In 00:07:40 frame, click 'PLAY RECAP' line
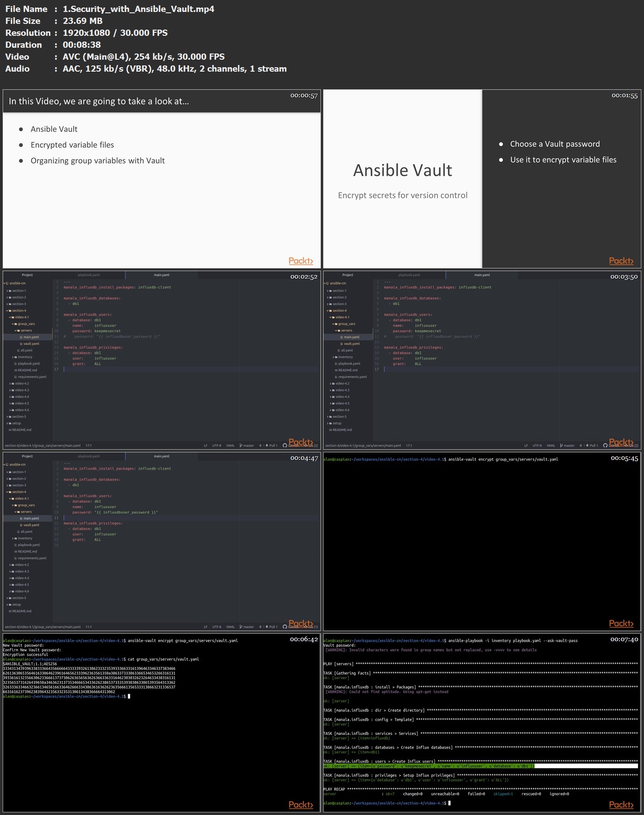Viewport: 644px width, 815px height. click(480, 789)
